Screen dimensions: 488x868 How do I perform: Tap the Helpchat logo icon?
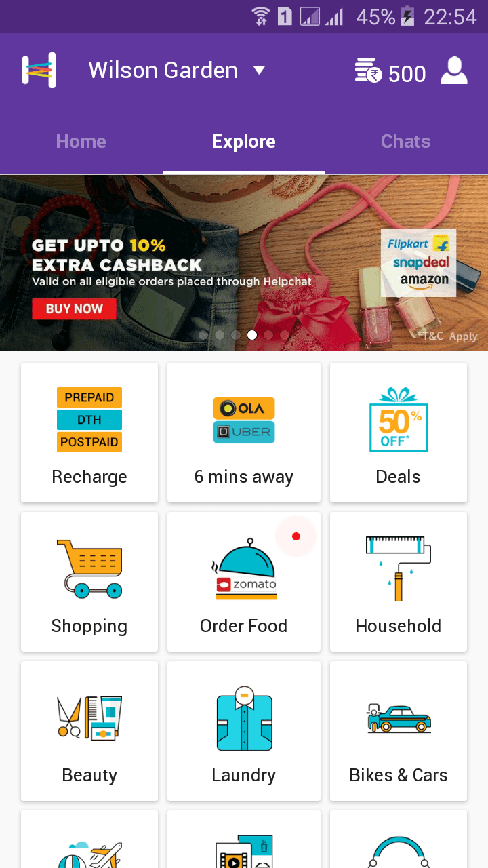click(39, 70)
